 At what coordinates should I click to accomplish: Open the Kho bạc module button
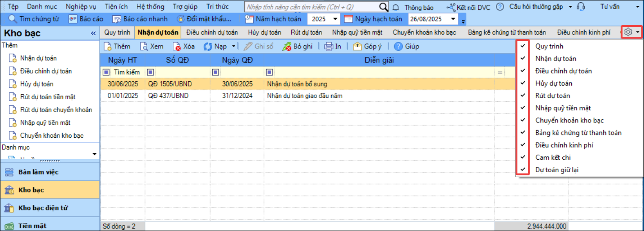[50, 190]
